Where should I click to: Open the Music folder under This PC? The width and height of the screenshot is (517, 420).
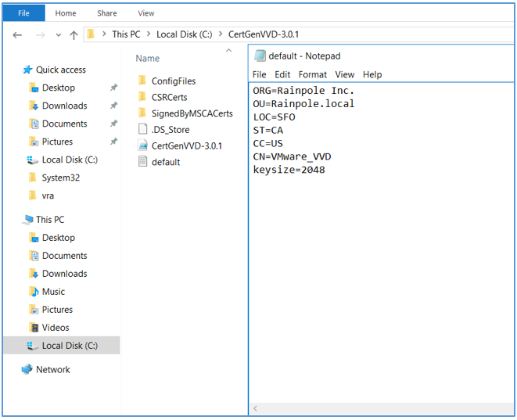[53, 292]
